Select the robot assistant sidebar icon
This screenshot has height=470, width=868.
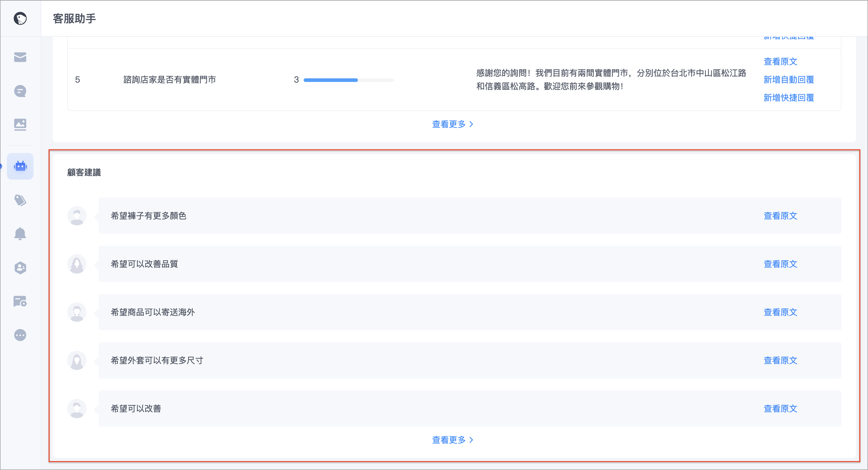tap(20, 166)
